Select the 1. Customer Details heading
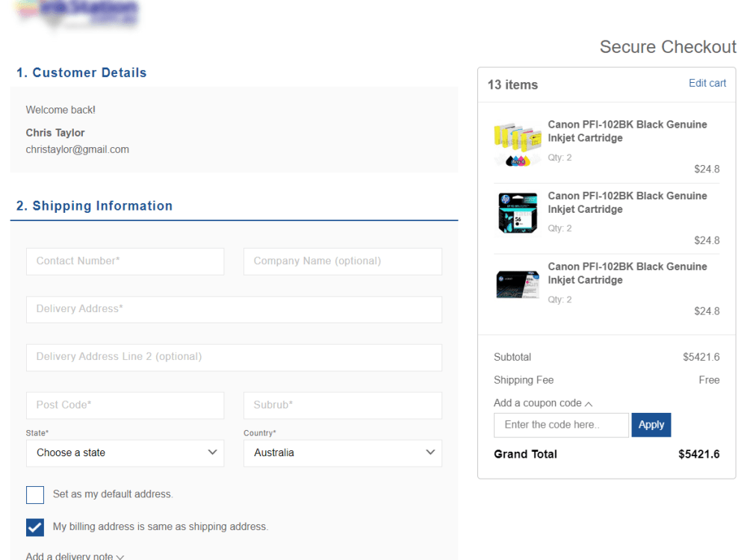The height and width of the screenshot is (560, 747). pos(81,73)
